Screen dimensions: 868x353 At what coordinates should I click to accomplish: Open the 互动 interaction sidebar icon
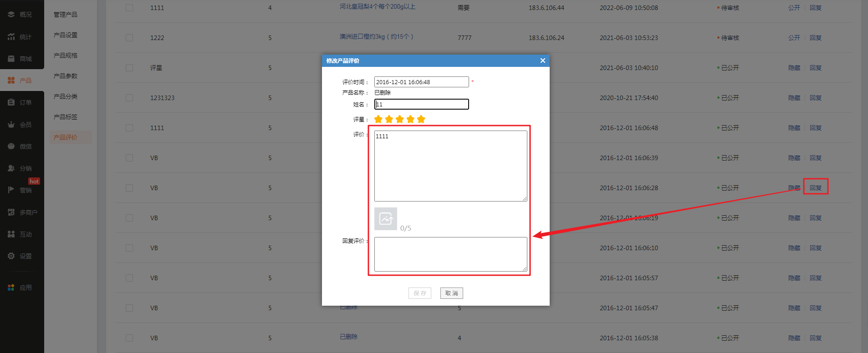point(11,234)
